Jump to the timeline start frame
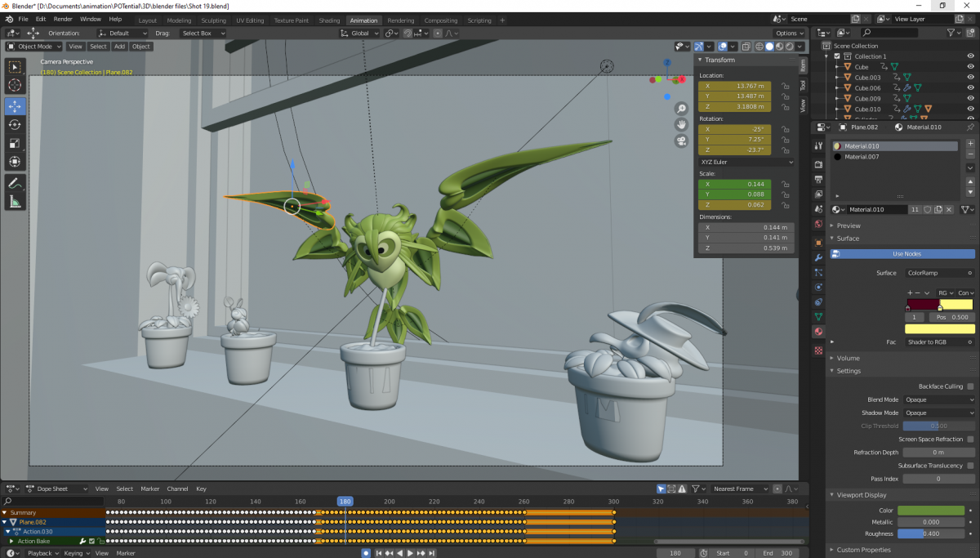This screenshot has height=558, width=980. (x=377, y=553)
